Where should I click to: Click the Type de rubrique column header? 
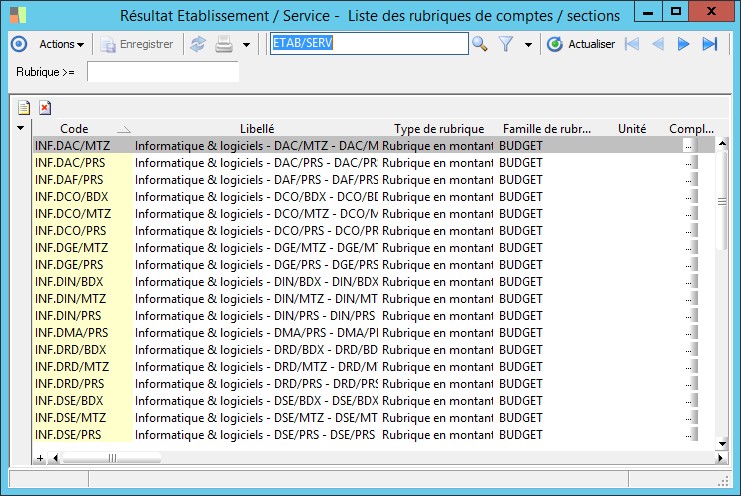point(439,128)
